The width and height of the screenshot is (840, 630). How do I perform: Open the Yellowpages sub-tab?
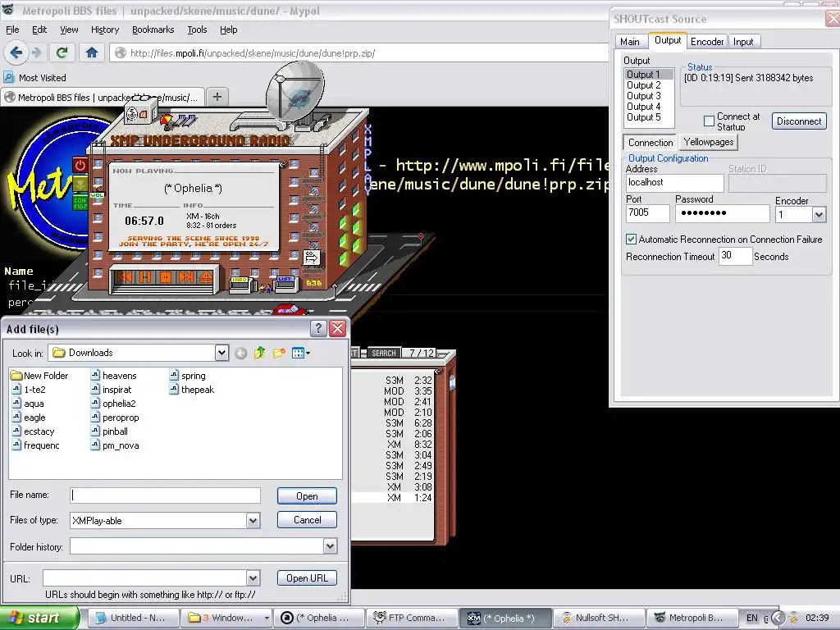coord(708,142)
